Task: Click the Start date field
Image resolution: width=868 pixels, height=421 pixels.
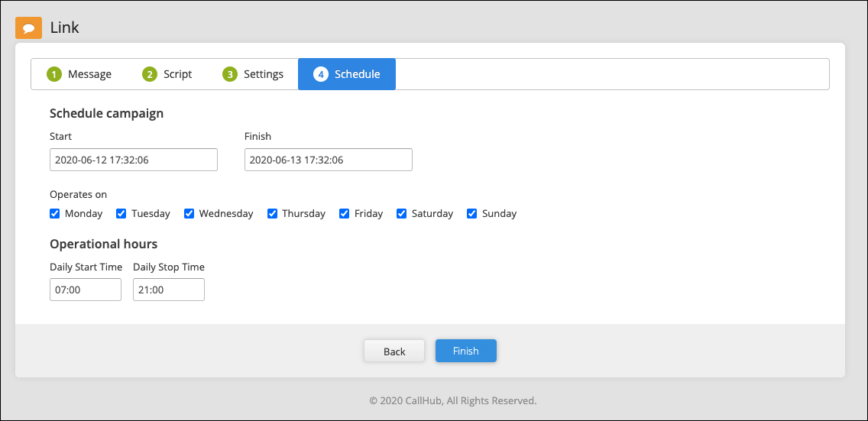Action: point(134,160)
